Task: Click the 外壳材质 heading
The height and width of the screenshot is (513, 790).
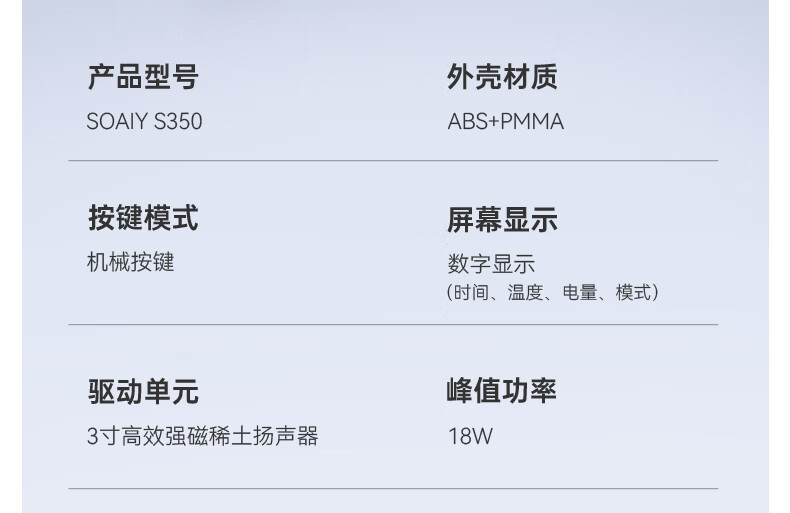Action: click(502, 77)
